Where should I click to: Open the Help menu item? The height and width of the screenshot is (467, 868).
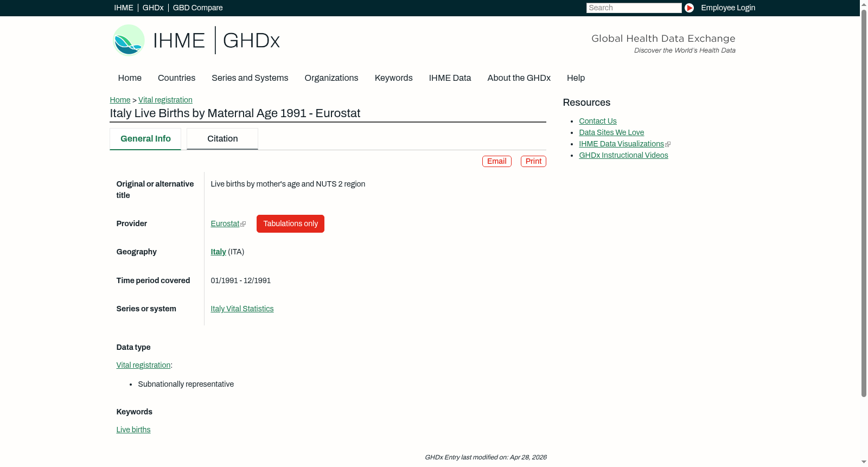click(x=576, y=78)
